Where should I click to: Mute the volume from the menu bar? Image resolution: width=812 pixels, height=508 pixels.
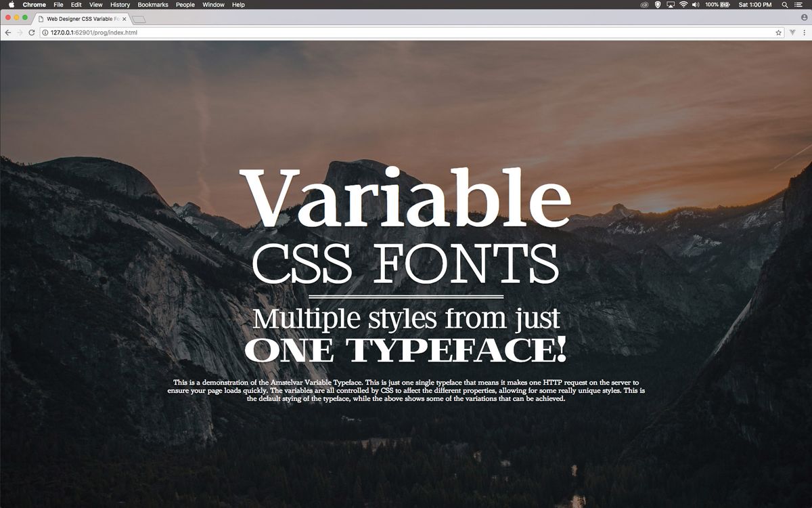click(x=696, y=5)
